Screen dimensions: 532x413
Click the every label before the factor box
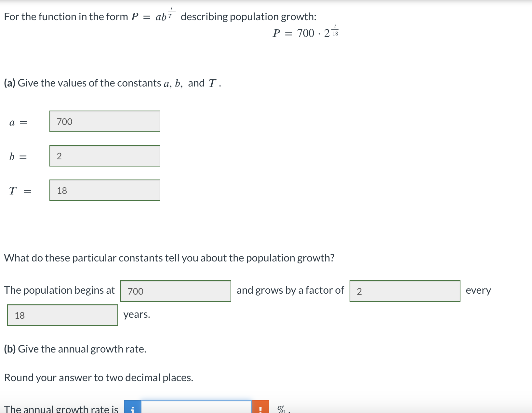tap(478, 291)
